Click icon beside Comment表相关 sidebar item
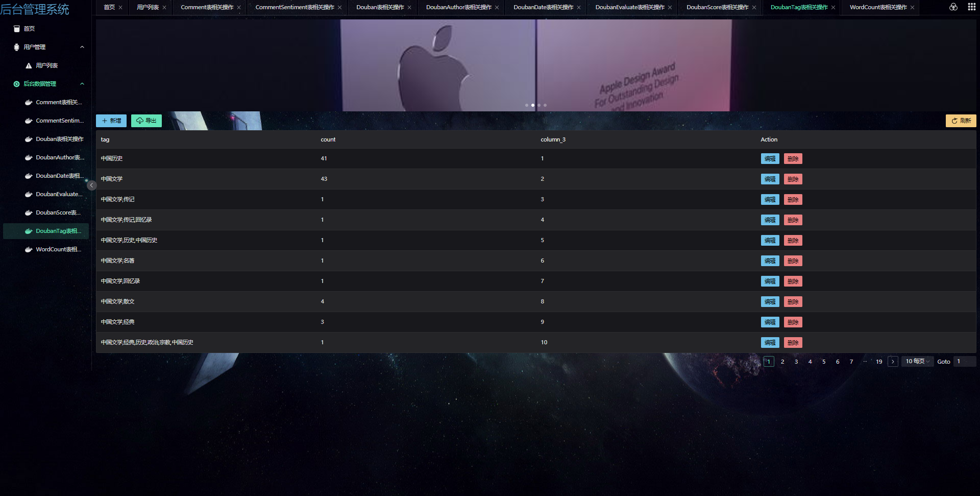This screenshot has height=496, width=980. click(x=29, y=102)
